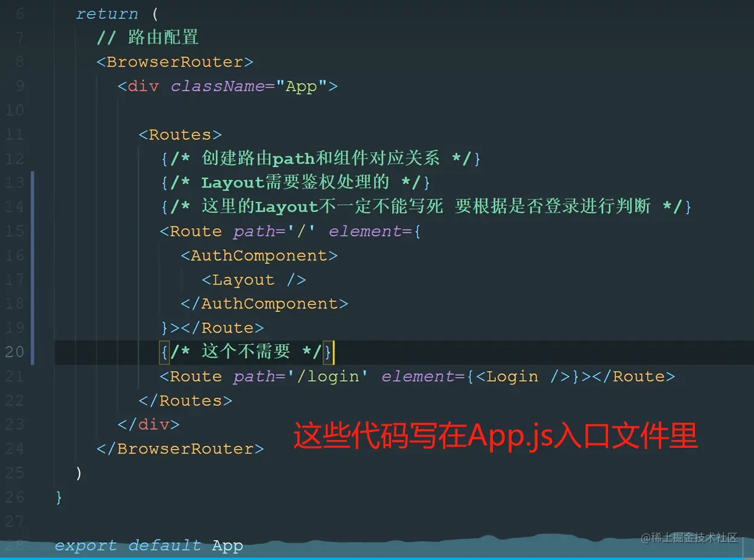Click line number 15 in the gutter

tap(14, 231)
